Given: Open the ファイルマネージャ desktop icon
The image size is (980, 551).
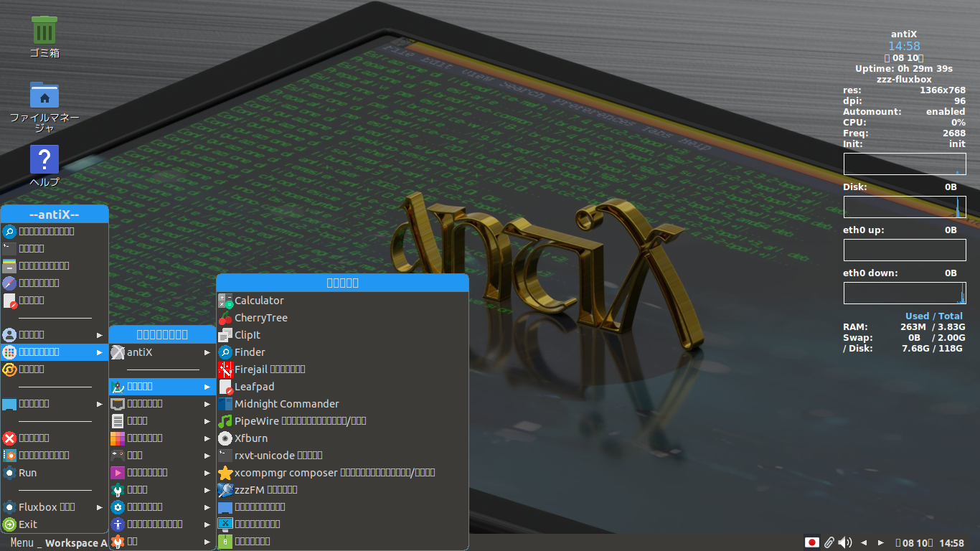Looking at the screenshot, I should pos(44,107).
